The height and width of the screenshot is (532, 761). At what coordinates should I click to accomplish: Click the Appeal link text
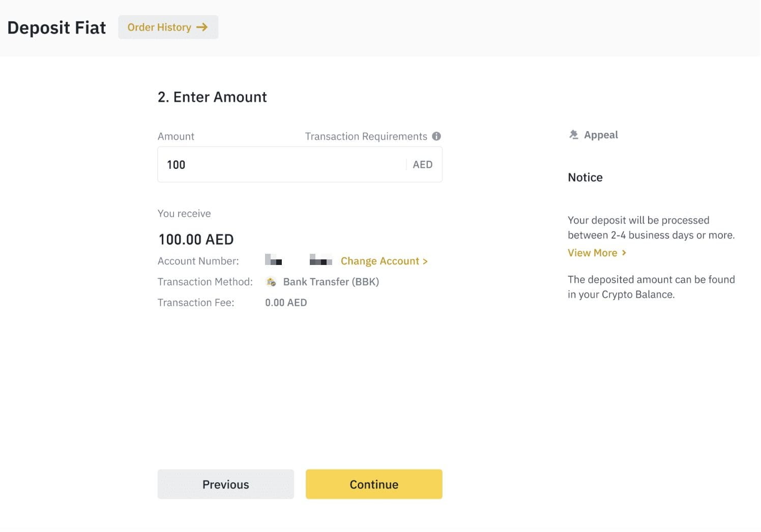tap(601, 135)
